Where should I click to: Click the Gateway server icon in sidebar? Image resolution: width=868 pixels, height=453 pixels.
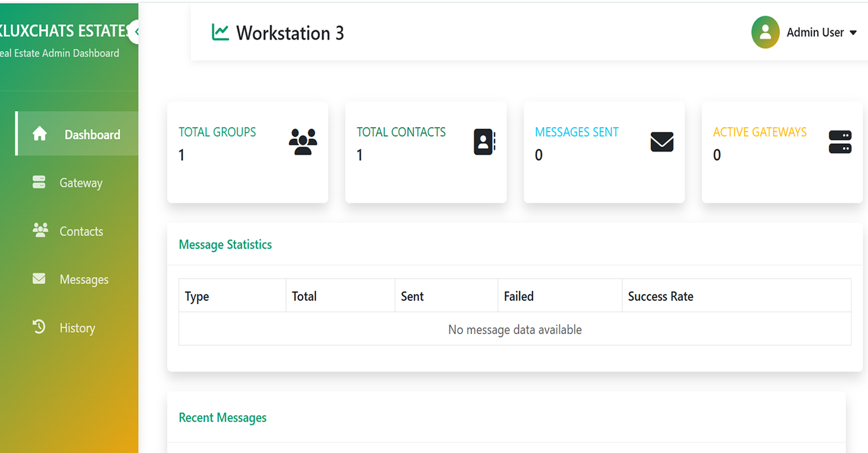pos(39,183)
